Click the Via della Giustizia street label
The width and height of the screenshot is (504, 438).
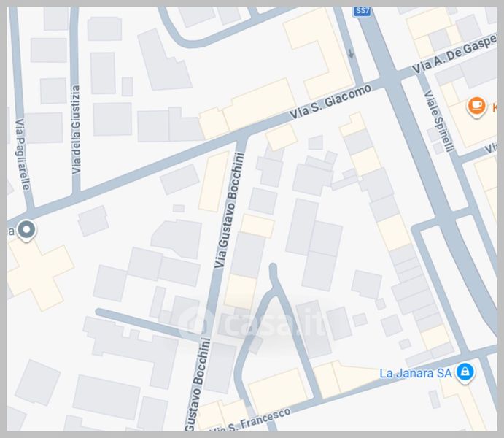76,130
